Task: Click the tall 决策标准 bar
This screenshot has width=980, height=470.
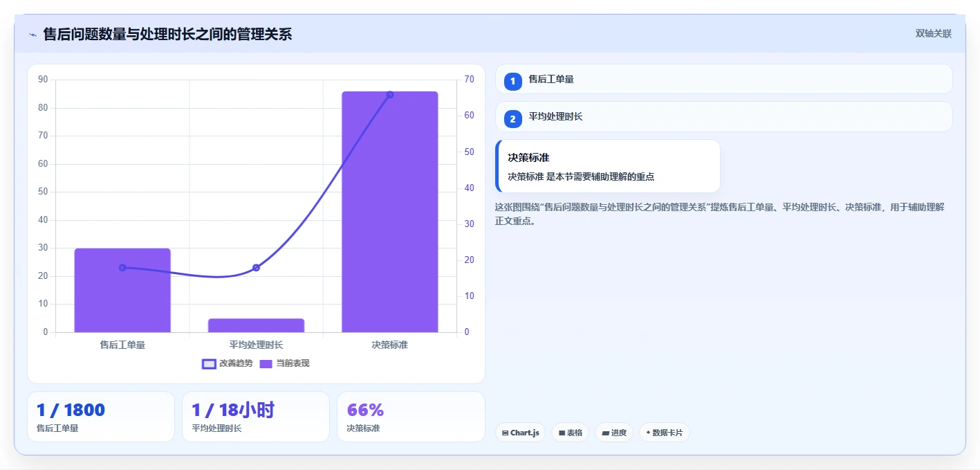Action: (x=390, y=212)
